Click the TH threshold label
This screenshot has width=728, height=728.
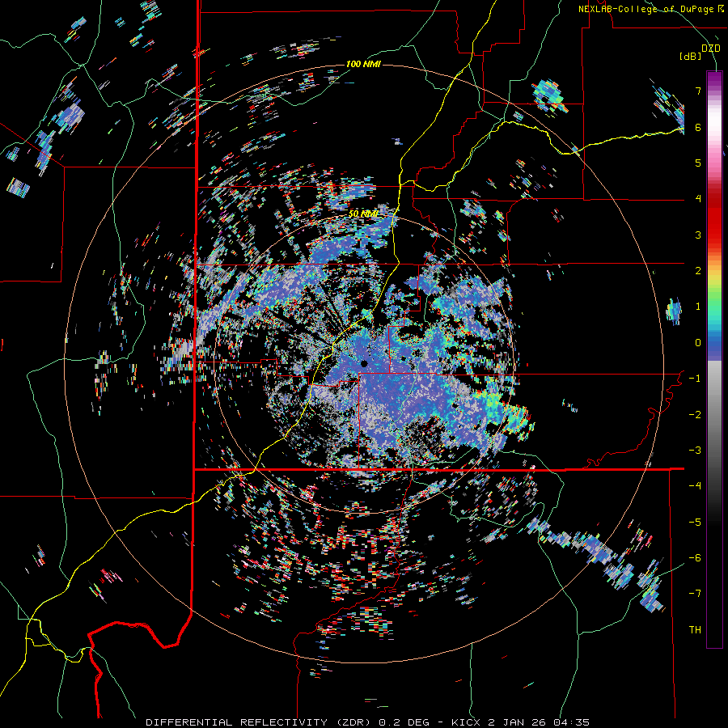695,630
